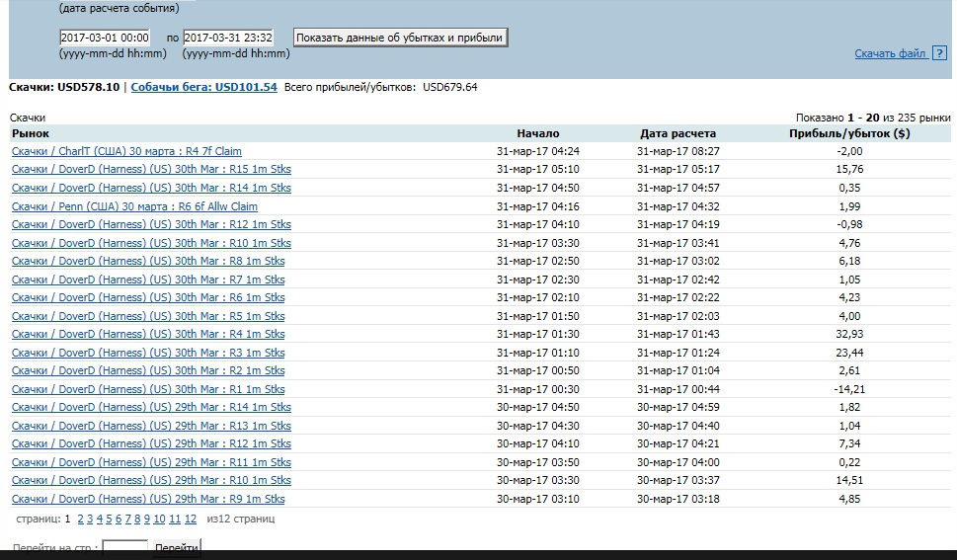Click the go-to-page number input field

pos(124,545)
